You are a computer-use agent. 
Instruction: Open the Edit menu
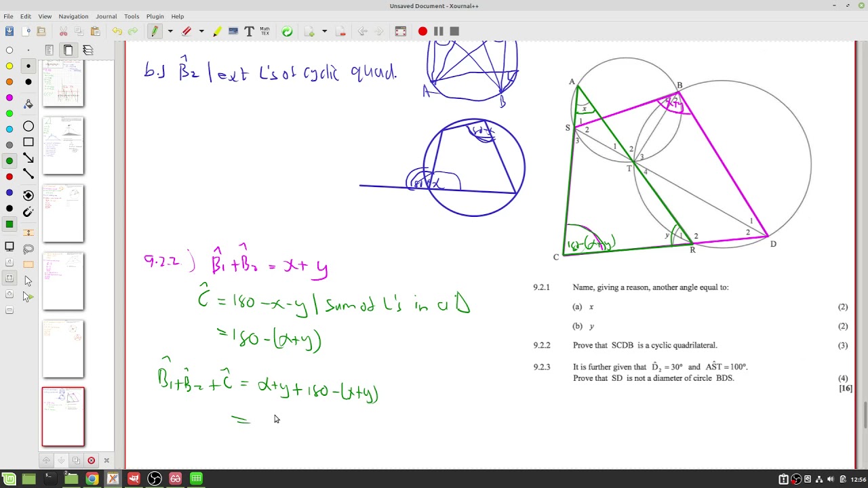pos(26,16)
